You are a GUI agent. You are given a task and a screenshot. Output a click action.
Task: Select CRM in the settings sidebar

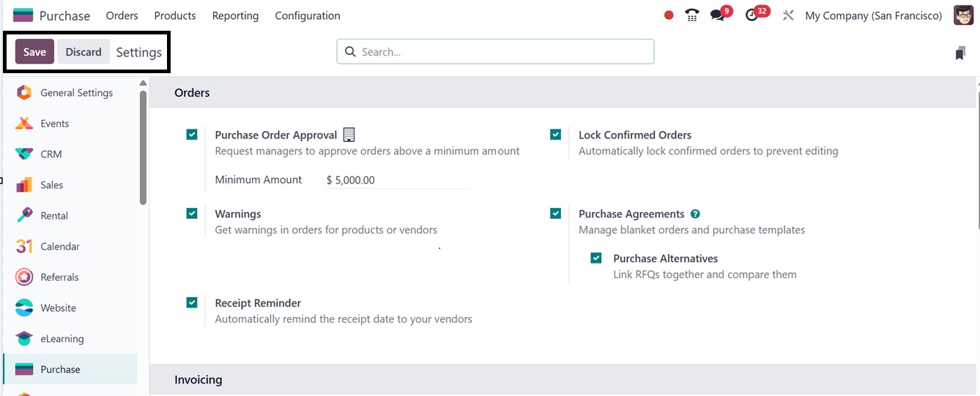click(51, 154)
